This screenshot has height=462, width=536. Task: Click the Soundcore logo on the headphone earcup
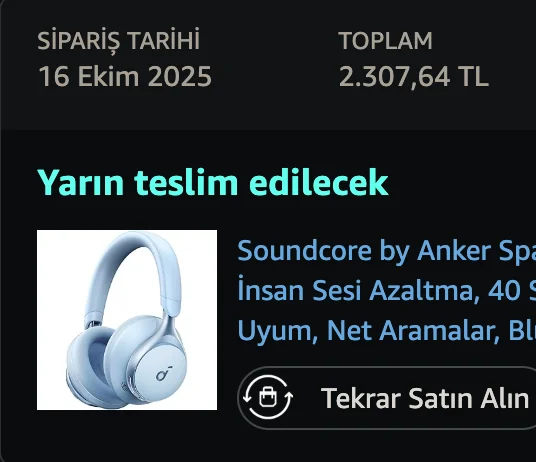164,373
